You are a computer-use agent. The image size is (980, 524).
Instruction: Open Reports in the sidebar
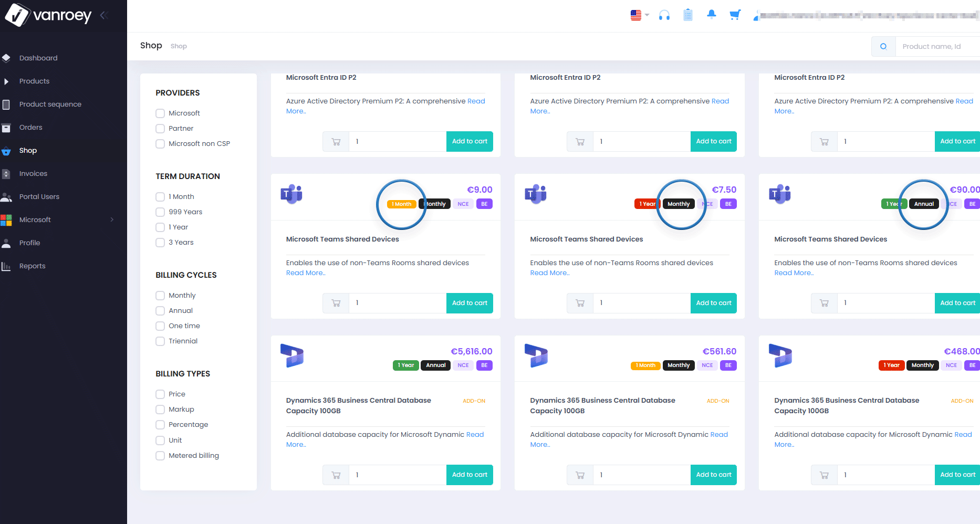(32, 266)
